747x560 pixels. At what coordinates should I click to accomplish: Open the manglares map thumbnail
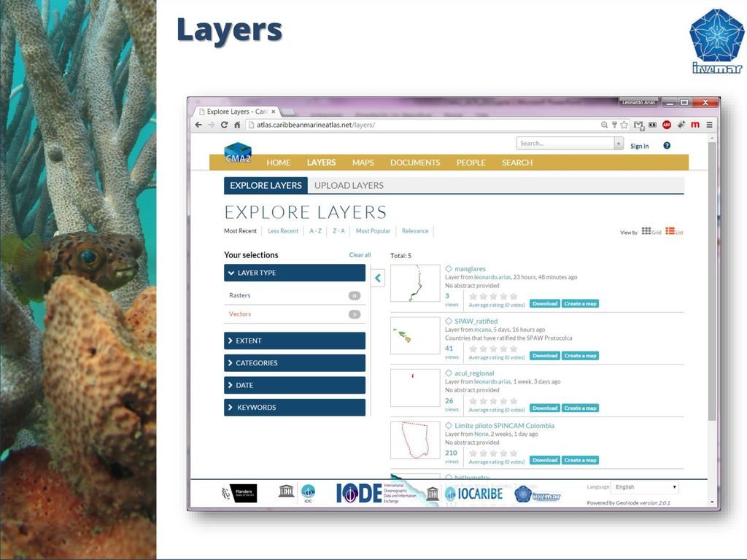(415, 284)
